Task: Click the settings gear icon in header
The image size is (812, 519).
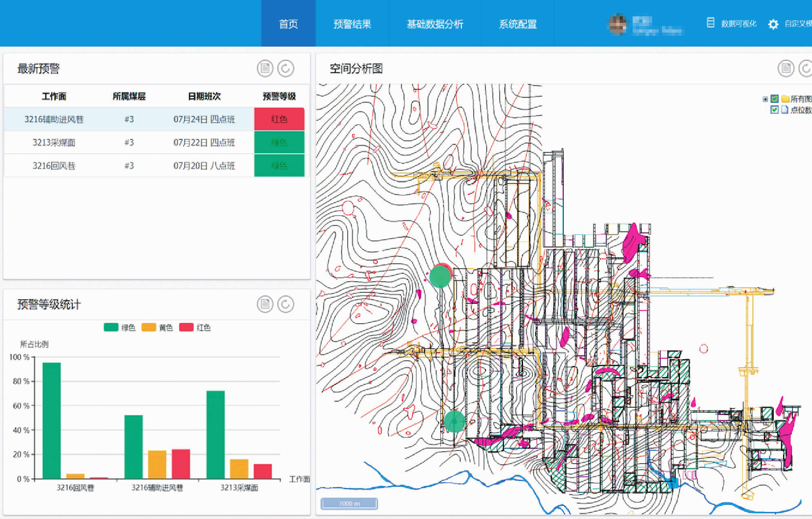Action: 773,24
